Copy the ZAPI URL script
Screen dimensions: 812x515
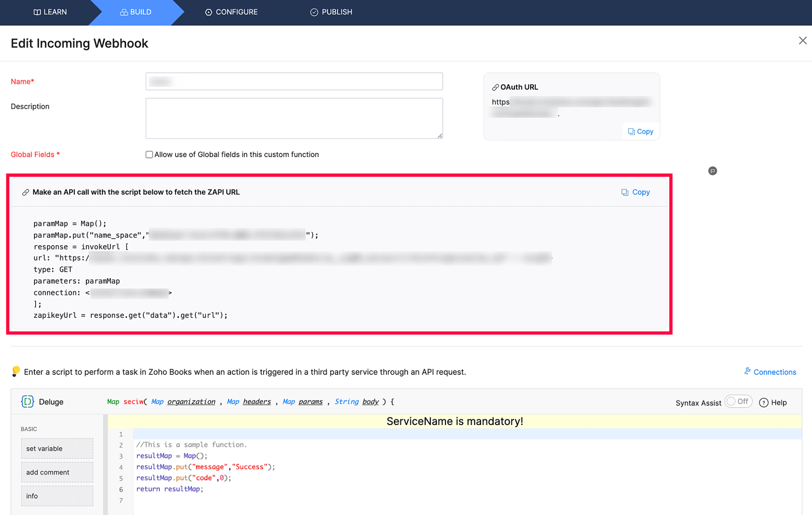(x=635, y=192)
